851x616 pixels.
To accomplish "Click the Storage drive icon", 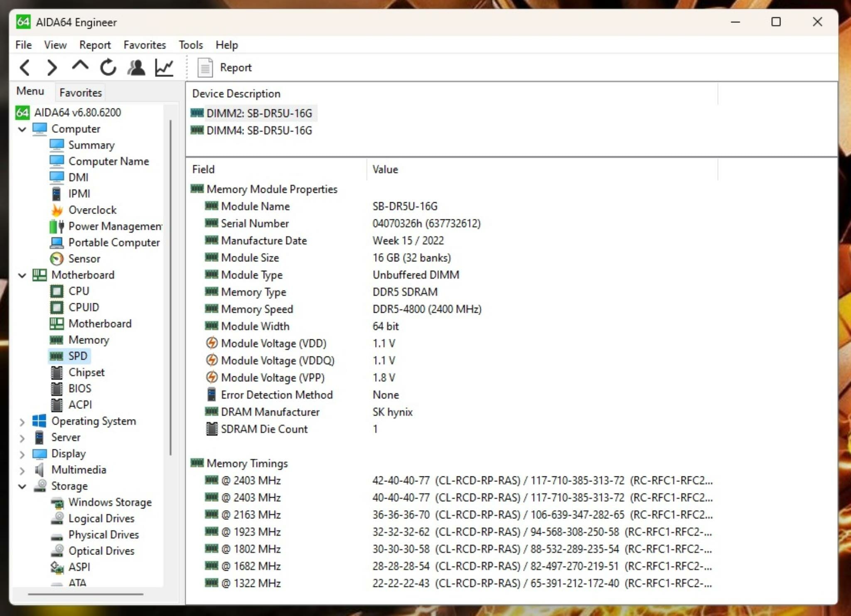I will coord(40,486).
